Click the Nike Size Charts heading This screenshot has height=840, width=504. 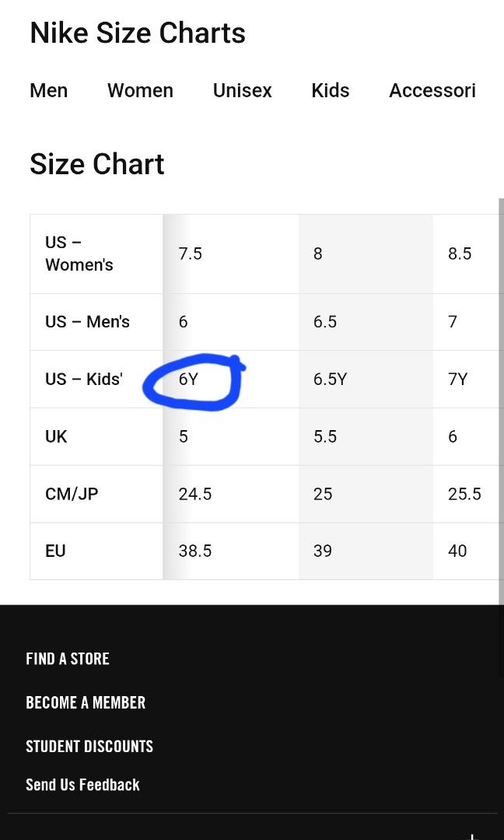point(138,33)
